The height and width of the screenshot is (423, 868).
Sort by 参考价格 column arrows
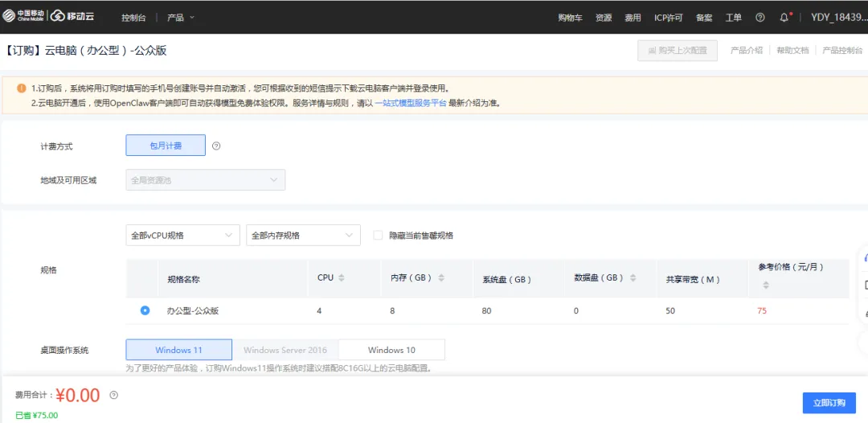[766, 285]
